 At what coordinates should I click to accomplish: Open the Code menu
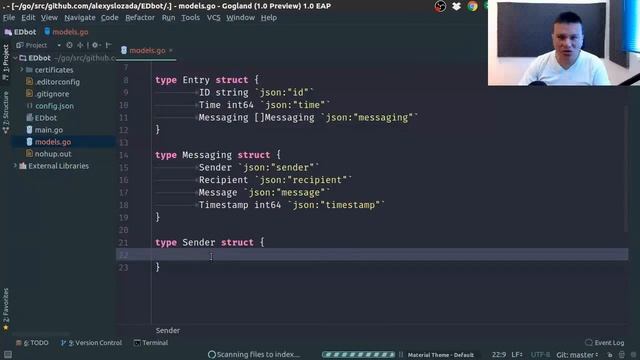coord(110,18)
